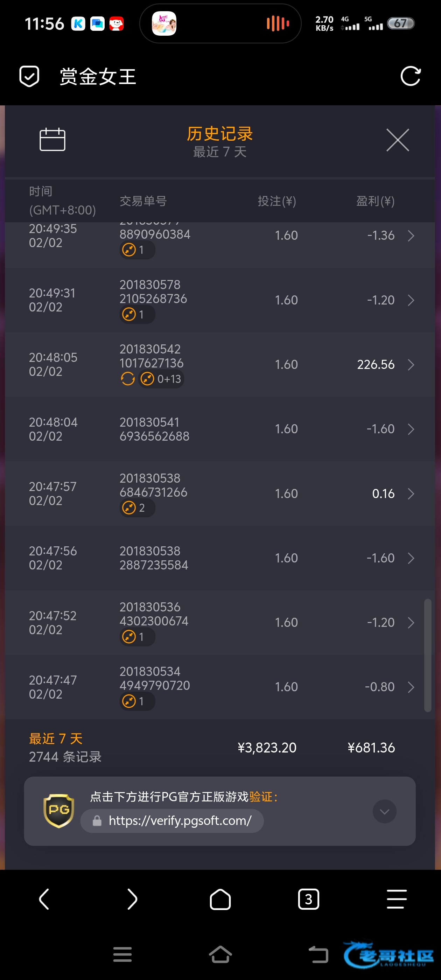Tap the refresh icon in the top bar
Image resolution: width=441 pixels, height=980 pixels.
tap(410, 76)
